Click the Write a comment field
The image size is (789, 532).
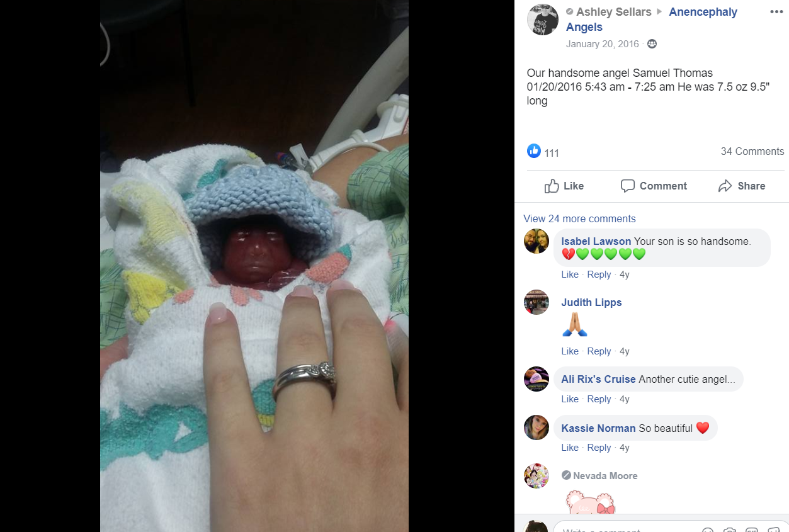[x=630, y=528]
